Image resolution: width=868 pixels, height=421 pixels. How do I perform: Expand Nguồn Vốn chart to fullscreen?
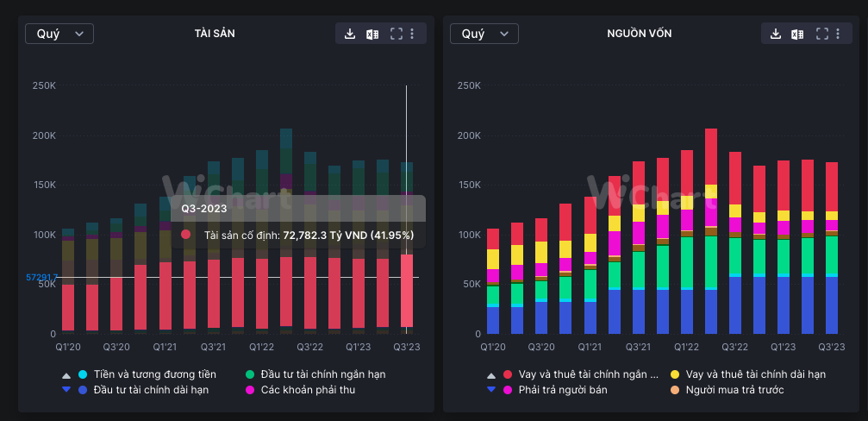coord(822,34)
